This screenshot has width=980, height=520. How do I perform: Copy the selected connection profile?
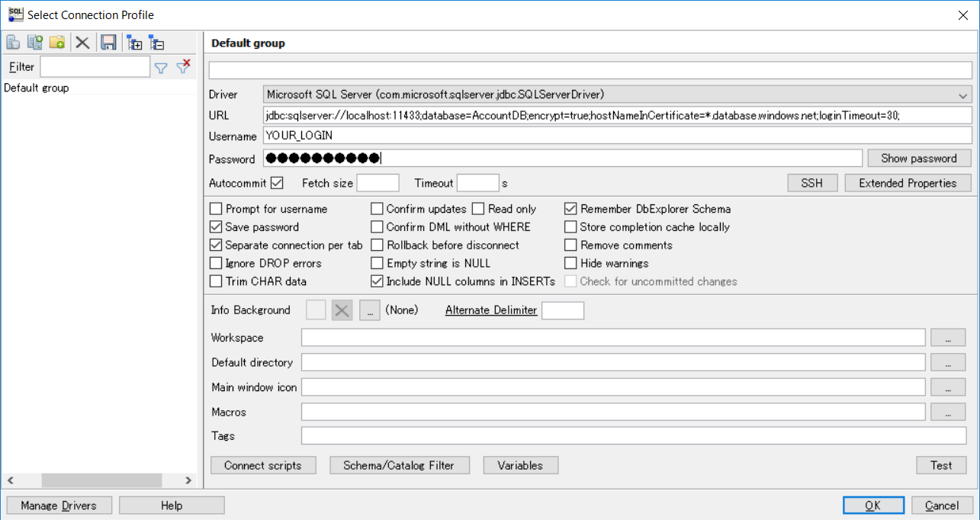coord(34,42)
